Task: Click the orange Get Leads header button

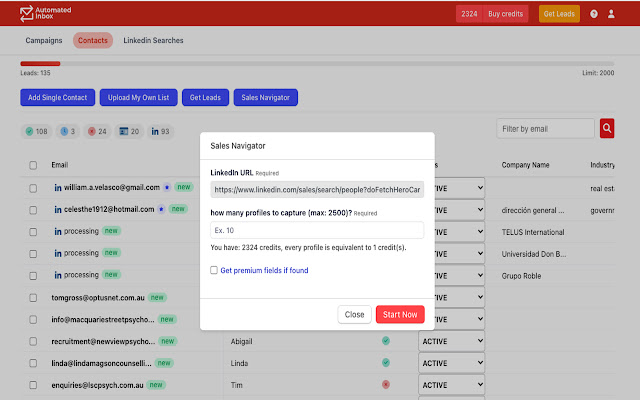Action: point(559,14)
